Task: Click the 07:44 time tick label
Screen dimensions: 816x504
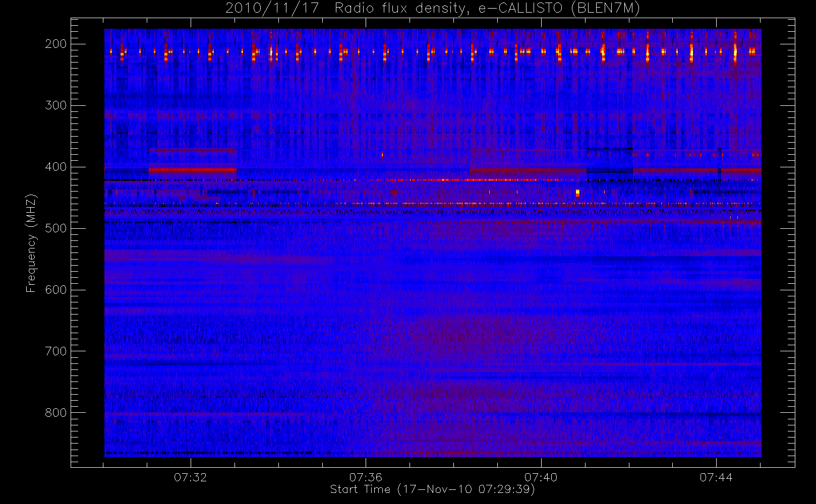Action: click(x=716, y=477)
